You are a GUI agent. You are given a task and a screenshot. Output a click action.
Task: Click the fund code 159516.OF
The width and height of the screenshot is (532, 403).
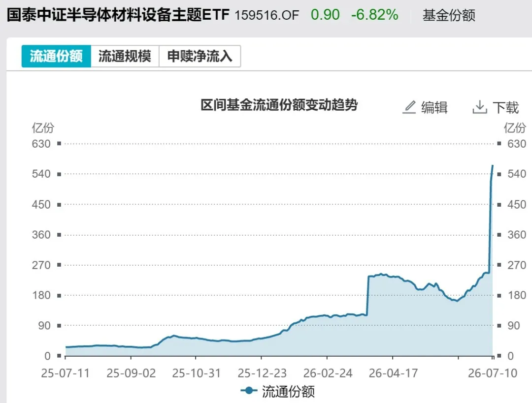[x=267, y=15]
